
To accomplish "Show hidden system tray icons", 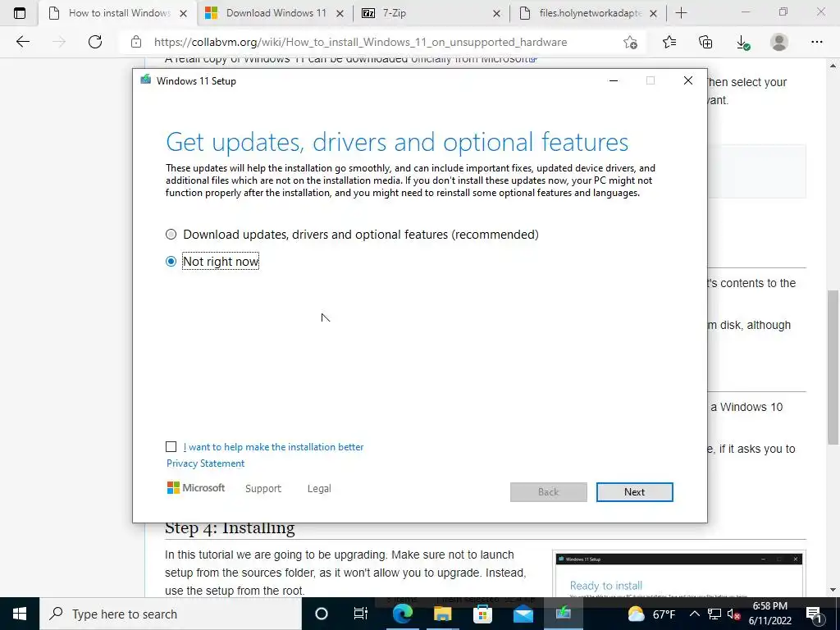I will (694, 614).
